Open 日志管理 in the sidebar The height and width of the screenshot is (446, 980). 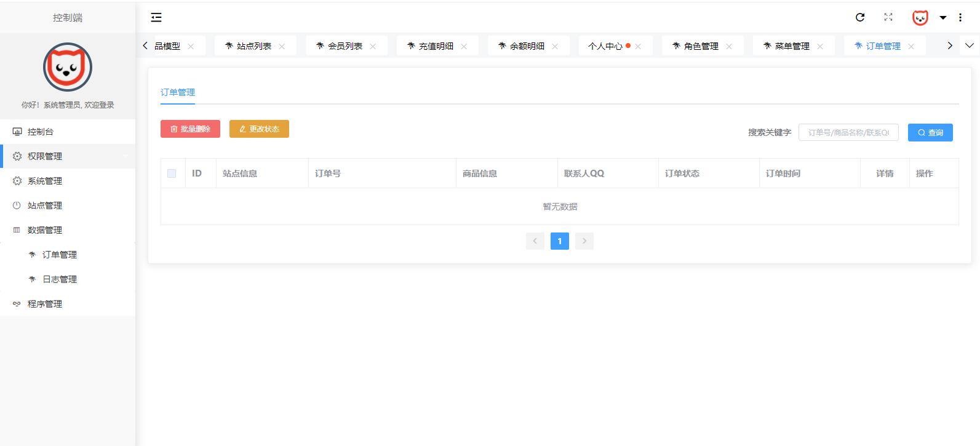pos(60,279)
